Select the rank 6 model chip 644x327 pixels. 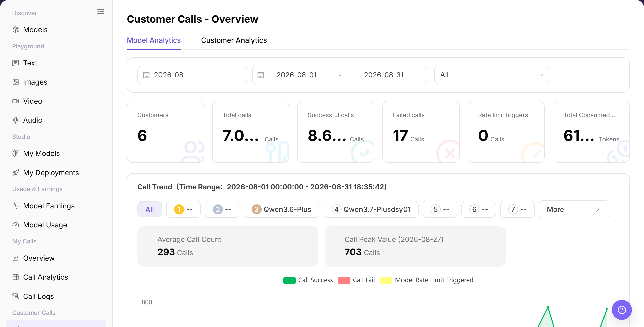[479, 209]
